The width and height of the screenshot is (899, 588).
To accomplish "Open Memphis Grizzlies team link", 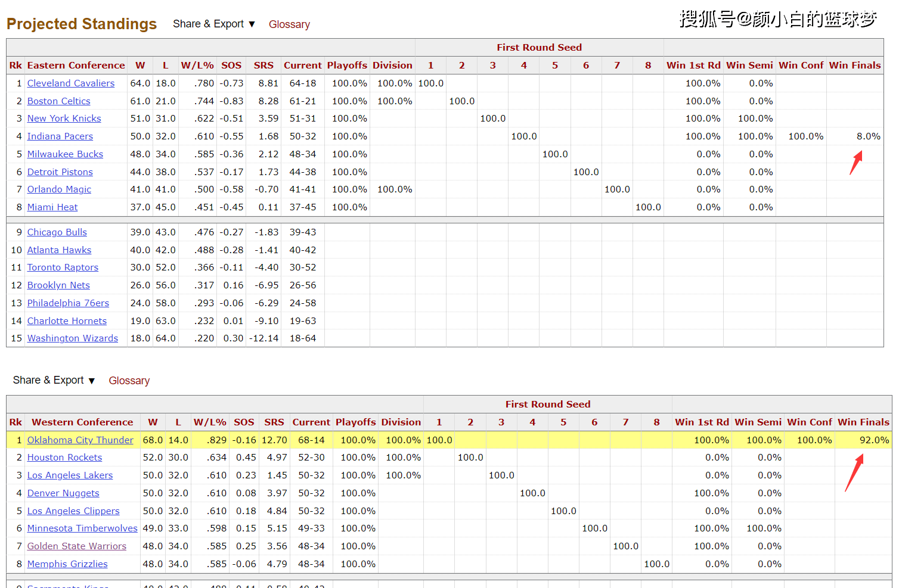I will [68, 564].
